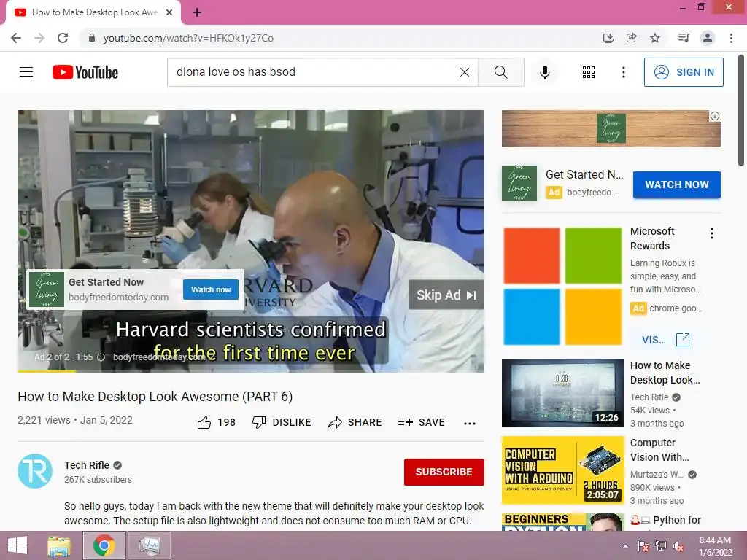This screenshot has height=560, width=747.
Task: Open Computer Vision With Arduino thumbnail
Action: (562, 470)
